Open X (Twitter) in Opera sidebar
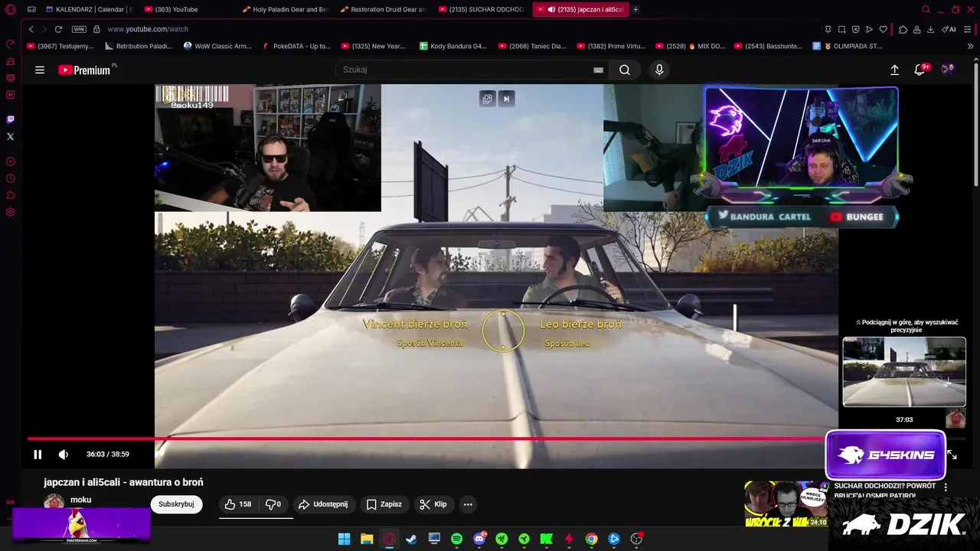Screen dimensions: 980x551 [10, 136]
